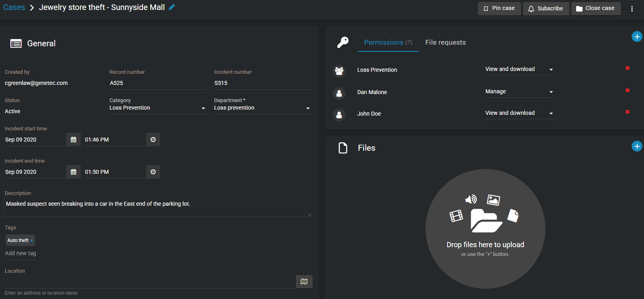This screenshot has width=644, height=299.
Task: Click the Files document icon
Action: (343, 148)
